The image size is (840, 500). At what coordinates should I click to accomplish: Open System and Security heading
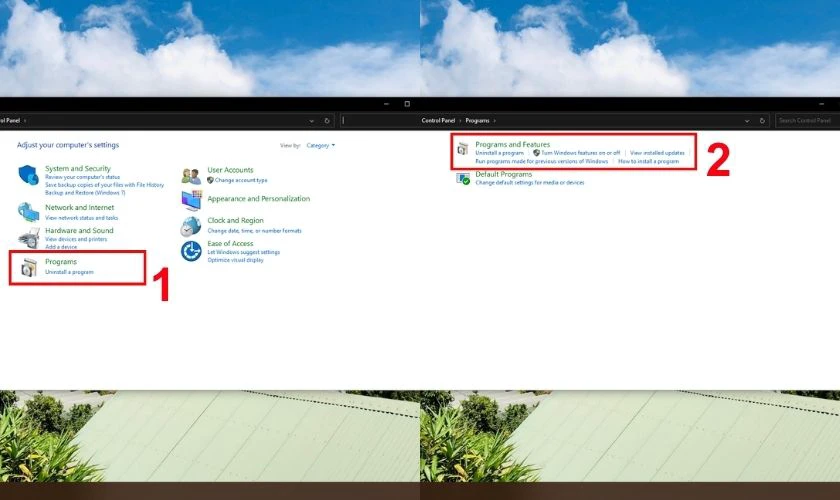click(78, 168)
